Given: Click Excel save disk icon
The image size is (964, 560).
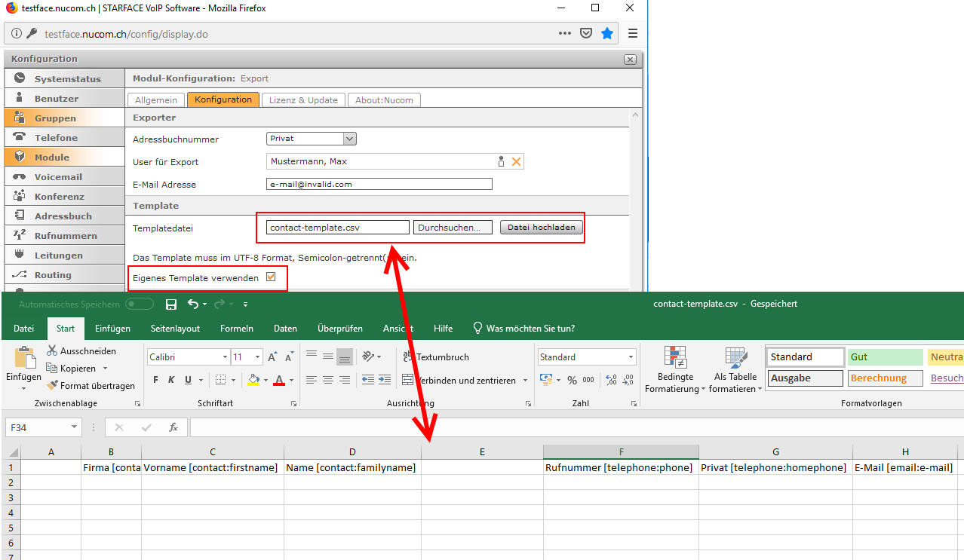Looking at the screenshot, I should point(171,304).
